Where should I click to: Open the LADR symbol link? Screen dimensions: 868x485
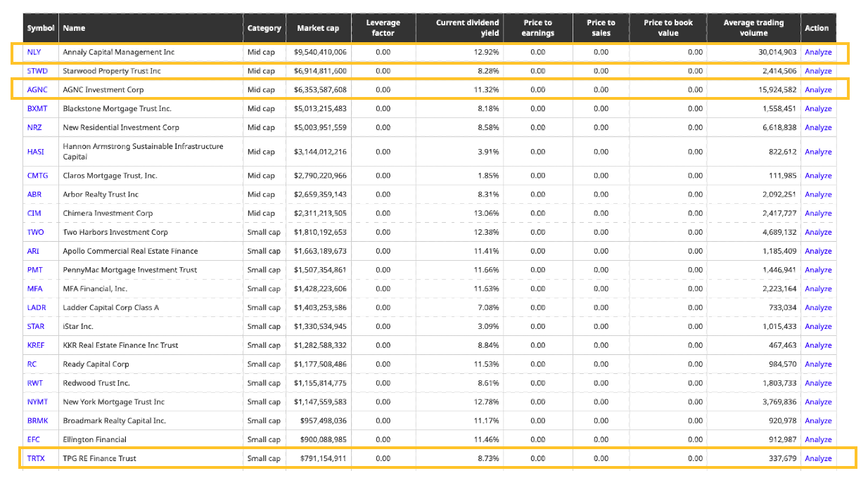coord(37,308)
